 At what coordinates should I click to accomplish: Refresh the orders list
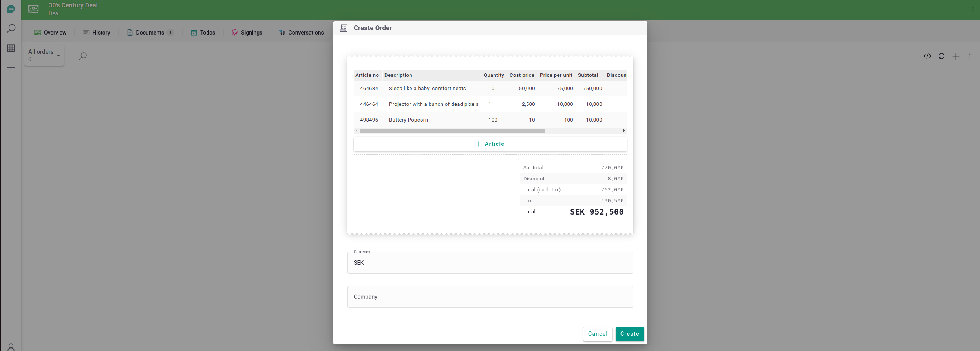[x=942, y=56]
